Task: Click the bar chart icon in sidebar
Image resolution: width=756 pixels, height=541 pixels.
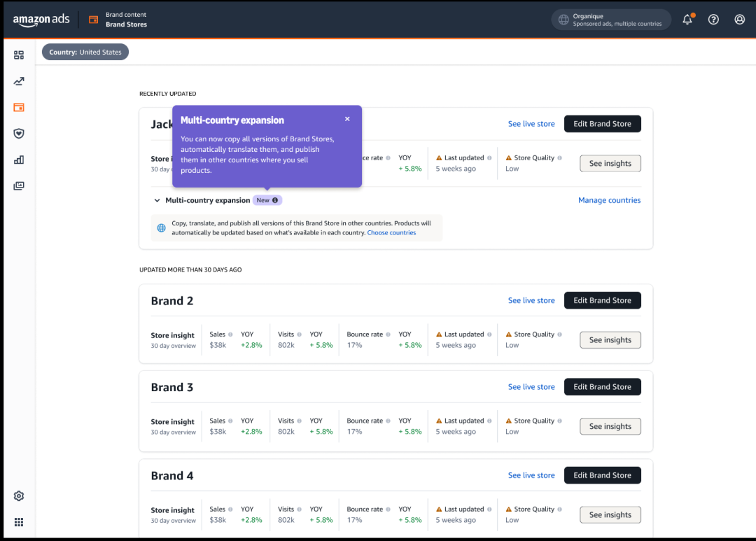Action: 19,160
